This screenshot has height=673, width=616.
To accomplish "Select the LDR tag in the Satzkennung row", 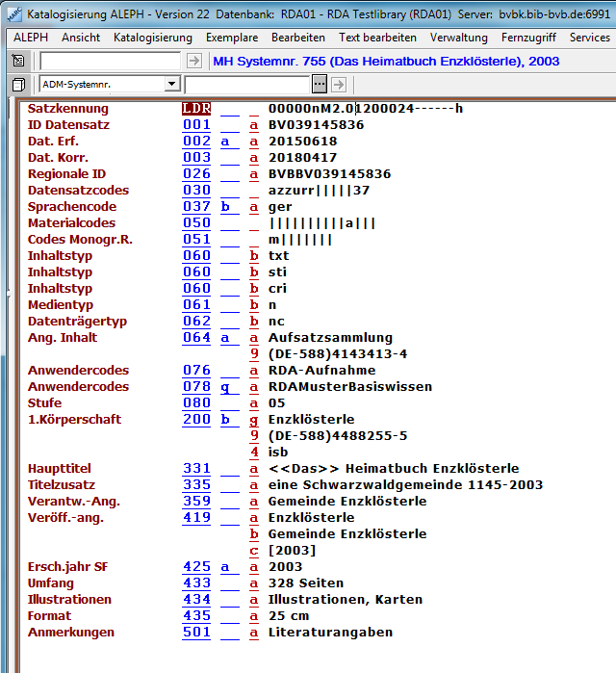I will [x=196, y=109].
